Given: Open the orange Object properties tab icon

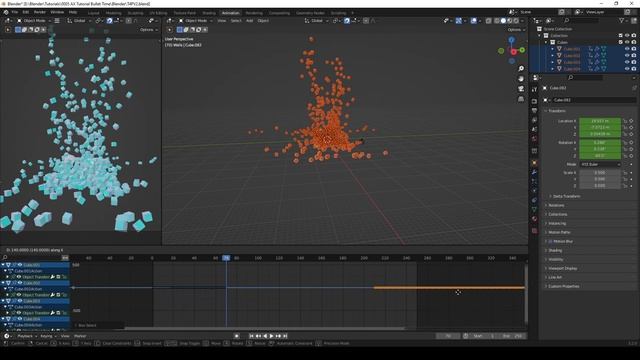Looking at the screenshot, I should point(534,163).
